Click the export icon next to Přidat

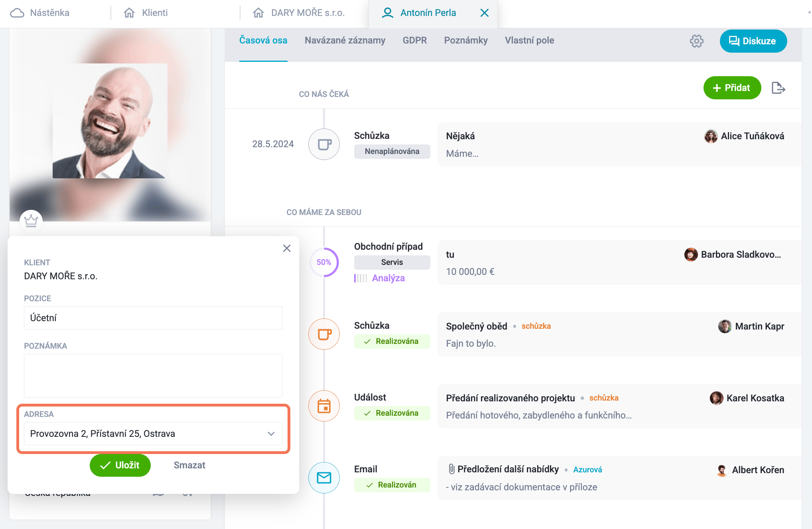pos(778,88)
